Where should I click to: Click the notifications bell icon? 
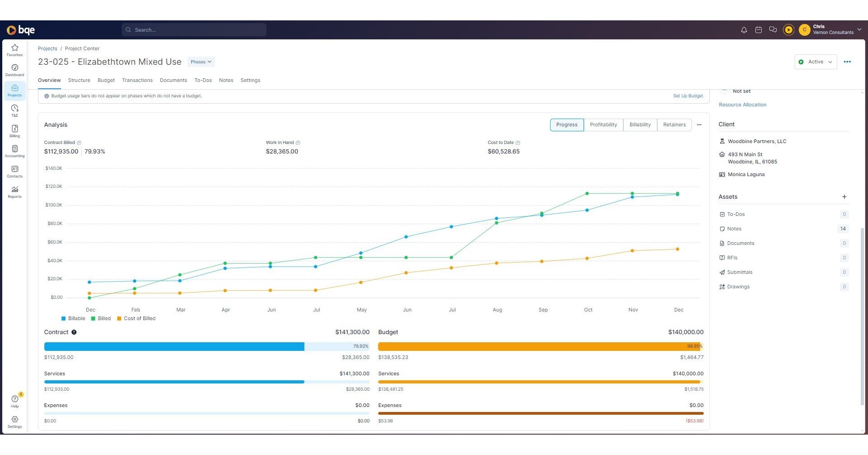pyautogui.click(x=743, y=29)
